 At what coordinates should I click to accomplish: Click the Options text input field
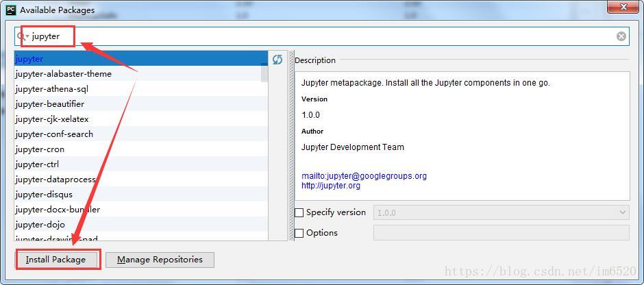tap(501, 232)
